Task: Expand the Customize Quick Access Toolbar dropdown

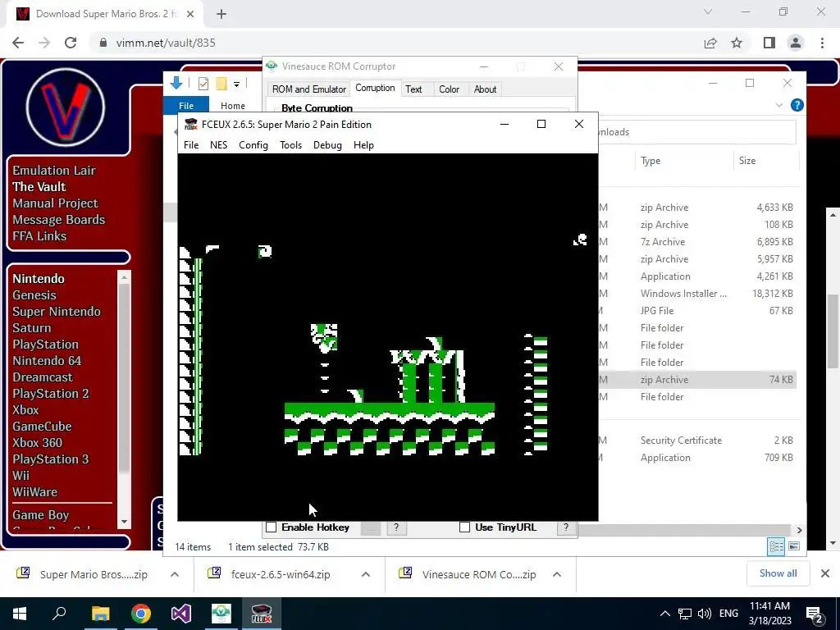Action: point(236,84)
